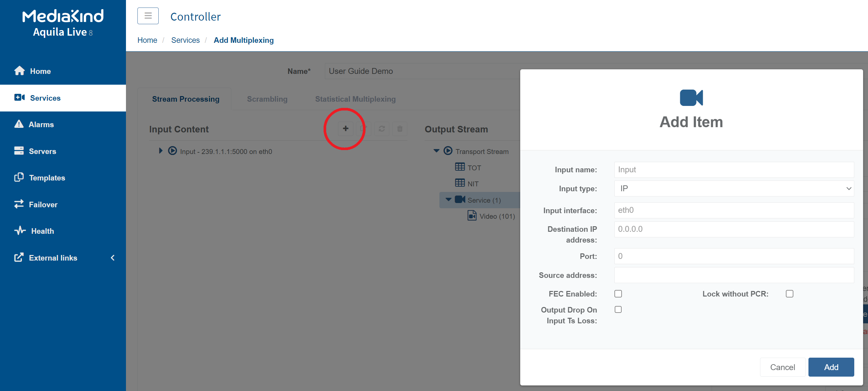Viewport: 868px width, 391px height.
Task: Click the Cancel button
Action: click(x=782, y=367)
